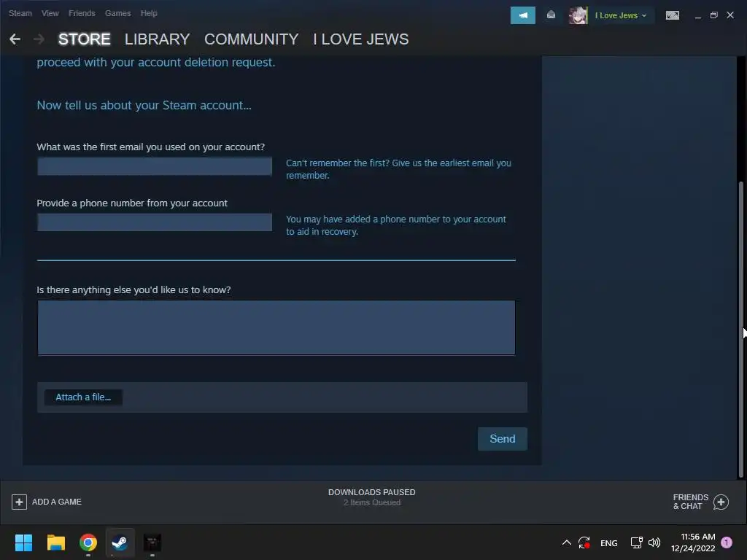Open the View menu
This screenshot has height=560, width=747.
click(x=50, y=13)
